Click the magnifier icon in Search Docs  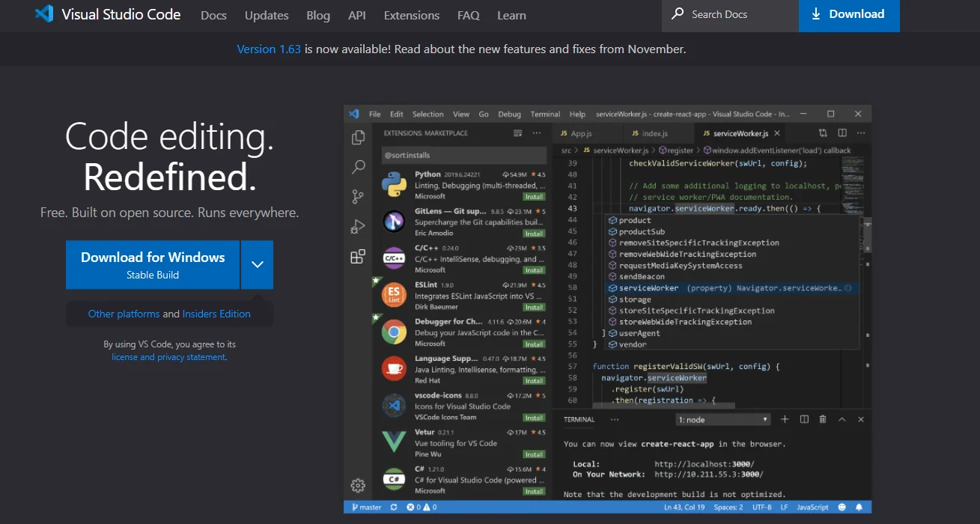click(x=678, y=13)
